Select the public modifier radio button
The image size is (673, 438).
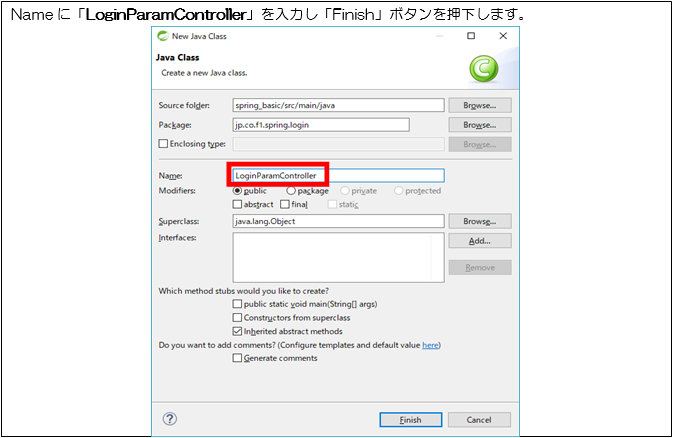pyautogui.click(x=238, y=190)
